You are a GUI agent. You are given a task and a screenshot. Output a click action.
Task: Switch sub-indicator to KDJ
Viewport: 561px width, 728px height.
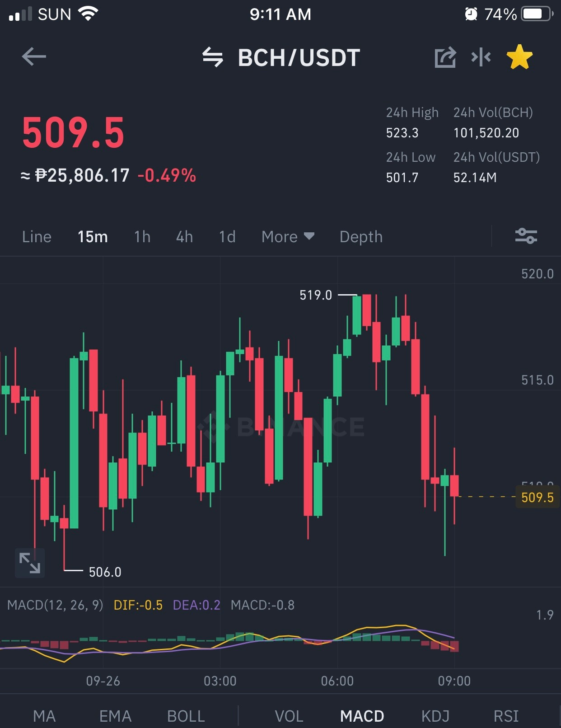[x=435, y=716]
